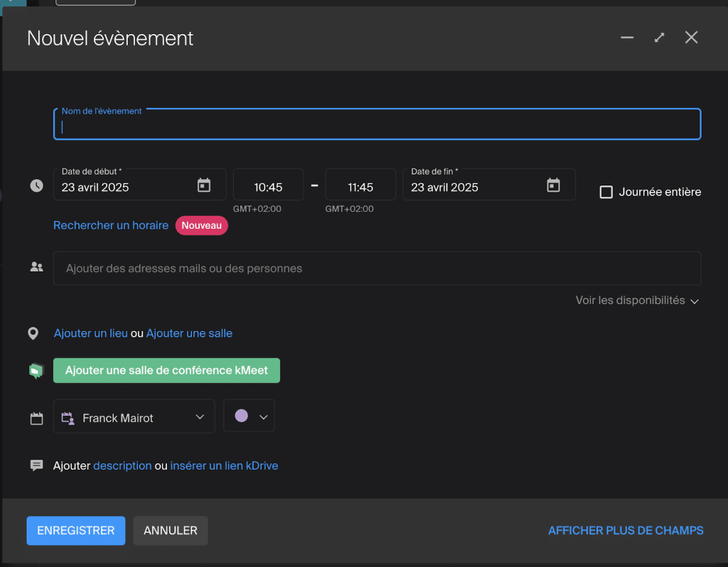Click the location pin icon

click(x=33, y=333)
